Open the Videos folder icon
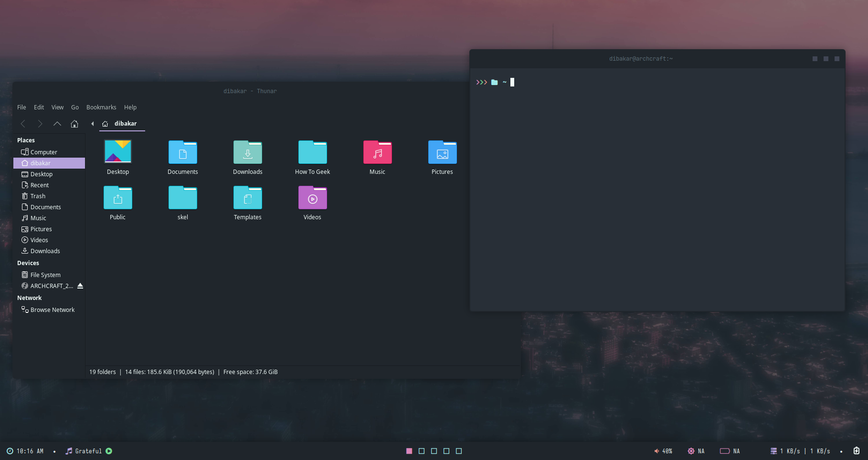Screen dimensions: 868x460 pos(313,197)
